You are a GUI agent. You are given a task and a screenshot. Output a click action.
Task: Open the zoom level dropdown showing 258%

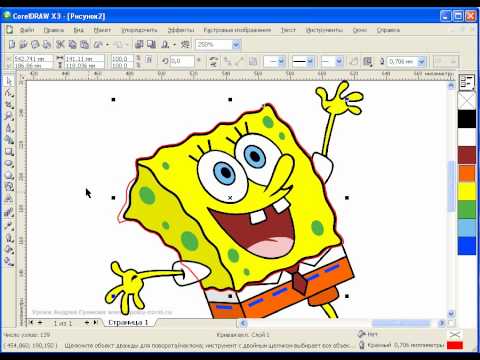coord(236,44)
